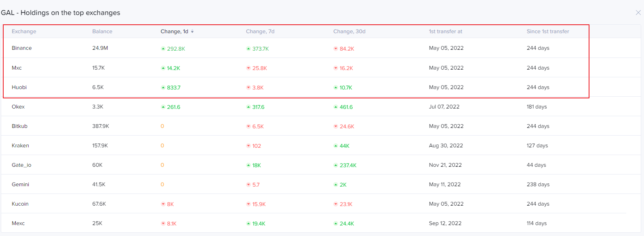Click Mxc 30d change 16.2K
The width and height of the screenshot is (644, 236).
click(x=346, y=68)
